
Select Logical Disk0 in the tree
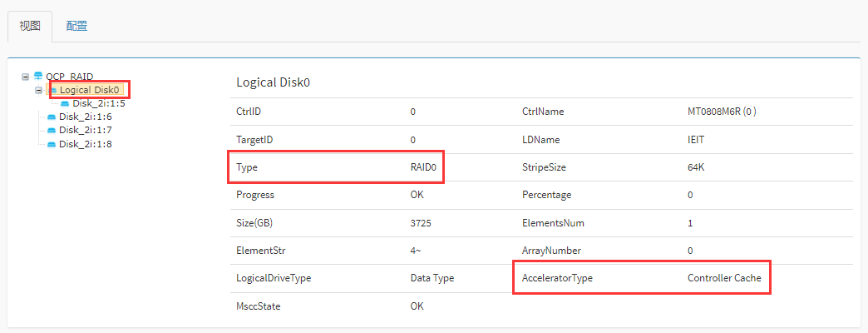pyautogui.click(x=91, y=90)
